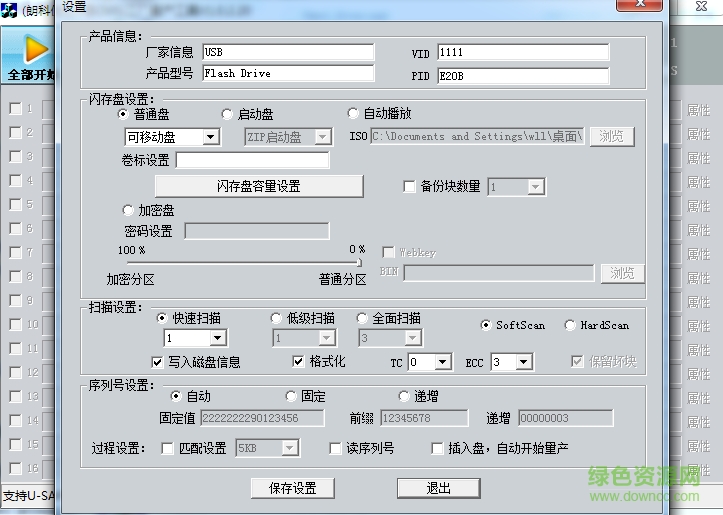Check port 10 checkbox in main window
Image resolution: width=723 pixels, height=515 pixels.
[x=15, y=324]
